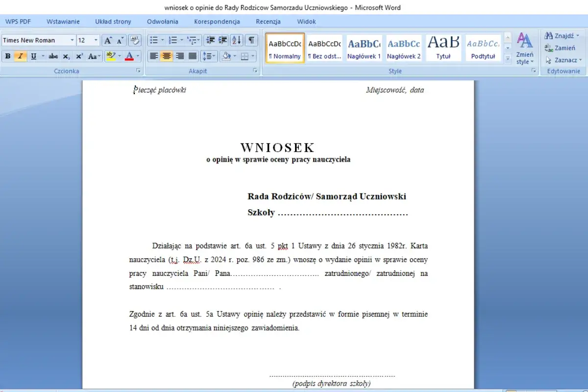Open the font name dropdown
Image resolution: width=588 pixels, height=392 pixels.
[73, 40]
